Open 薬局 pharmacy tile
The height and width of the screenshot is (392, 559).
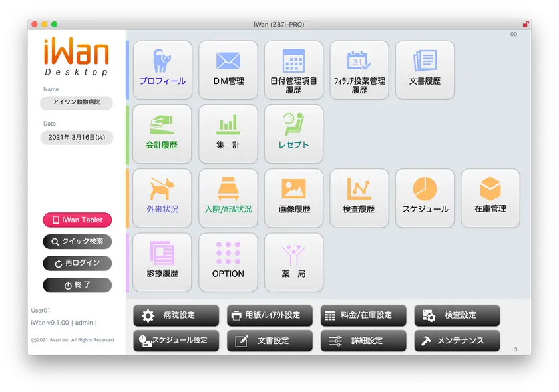[293, 262]
